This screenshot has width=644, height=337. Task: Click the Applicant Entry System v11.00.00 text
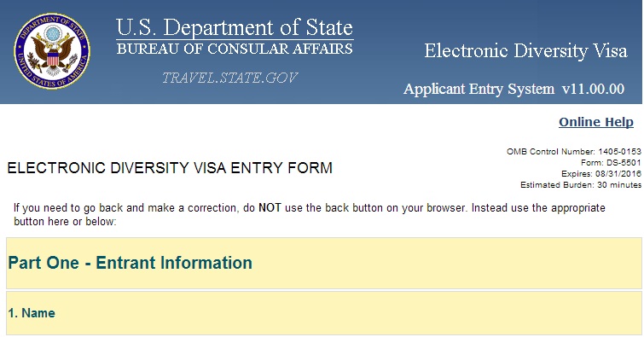click(x=513, y=89)
